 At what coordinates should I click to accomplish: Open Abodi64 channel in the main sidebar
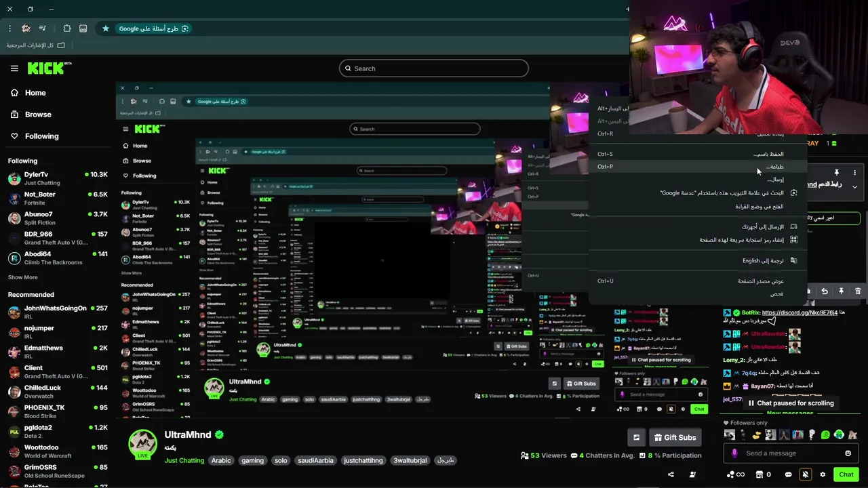pos(58,258)
